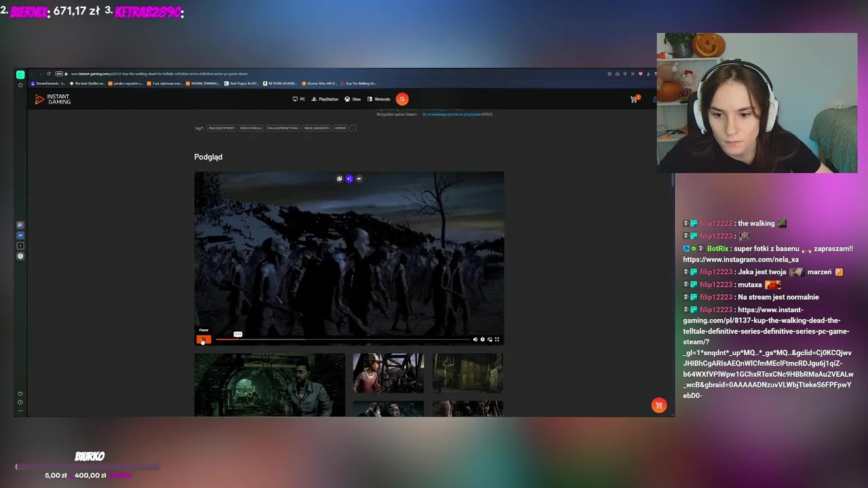Switch the trailer to fullscreen
The width and height of the screenshot is (868, 488).
pos(497,340)
